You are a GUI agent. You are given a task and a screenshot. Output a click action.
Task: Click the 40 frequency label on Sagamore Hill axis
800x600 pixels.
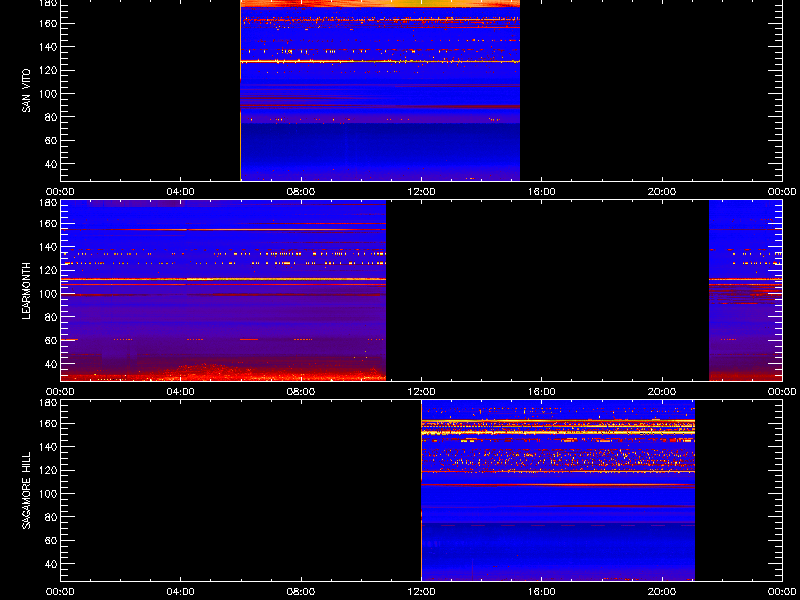pos(51,564)
